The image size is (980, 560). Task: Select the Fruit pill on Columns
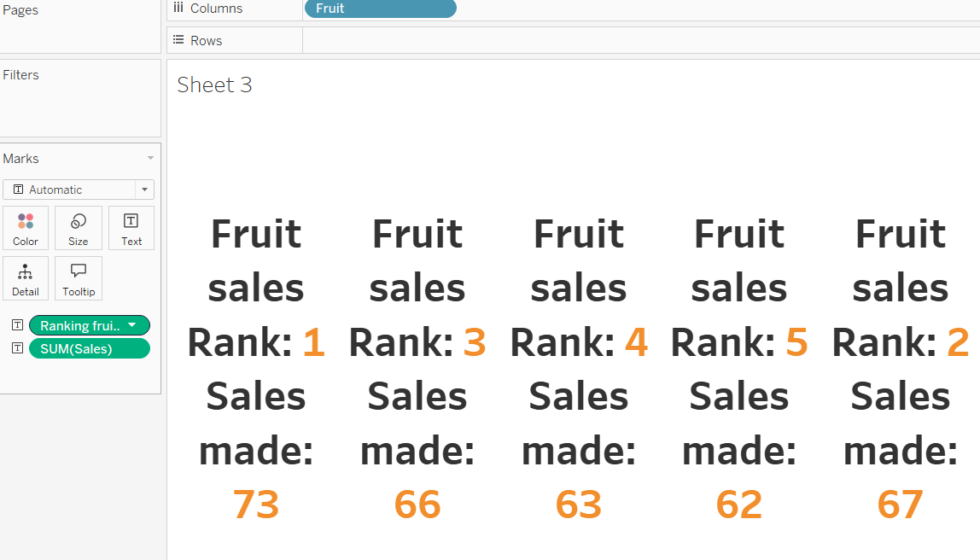tap(380, 9)
